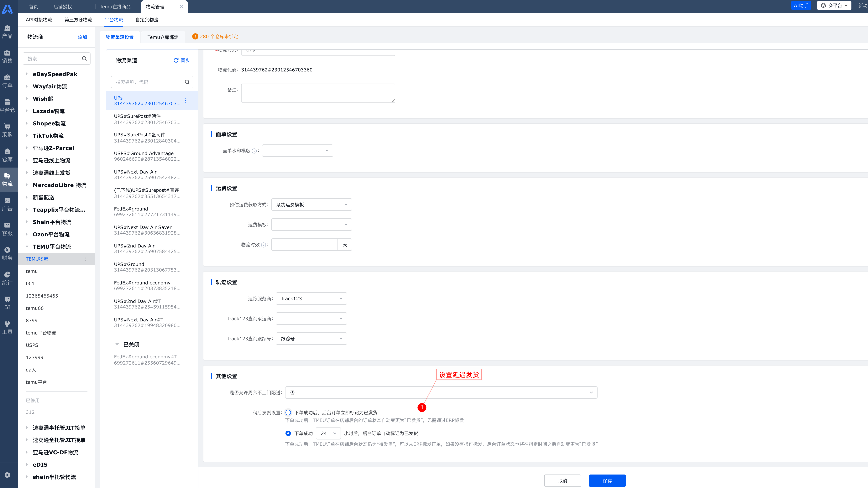868x488 pixels.
Task: Select UPS#Next Day Air Saver channel
Action: click(152, 230)
